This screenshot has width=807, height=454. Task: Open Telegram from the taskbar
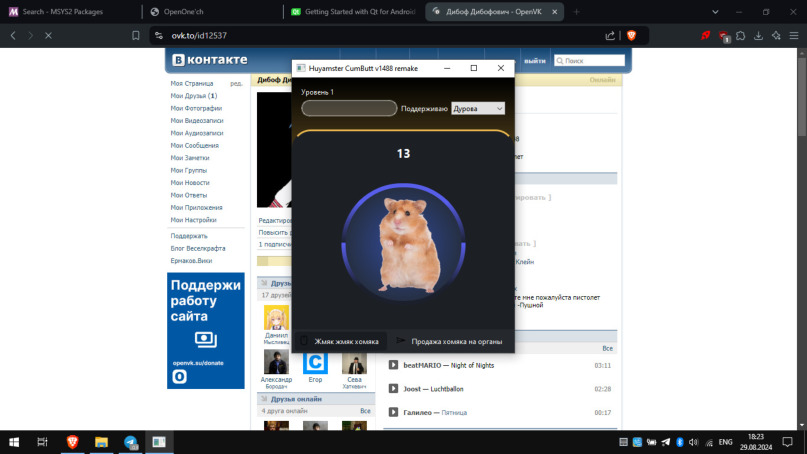(130, 441)
